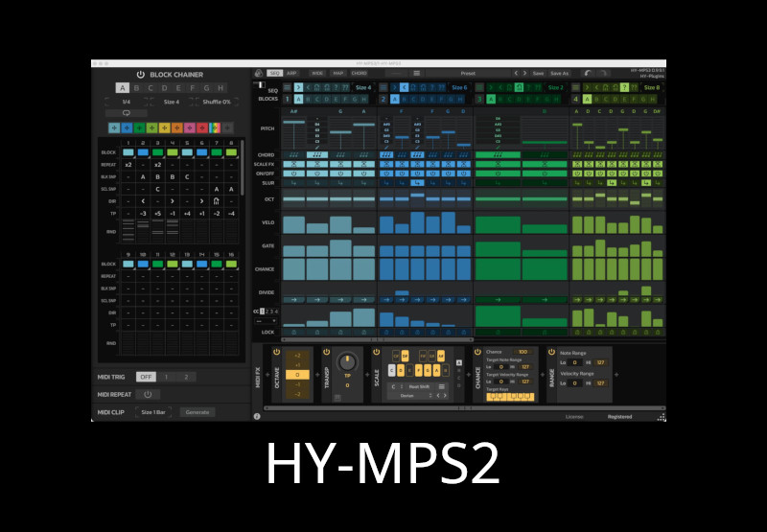The image size is (767, 532).
Task: Click the rainbow plus block swatch
Action: pos(215,127)
